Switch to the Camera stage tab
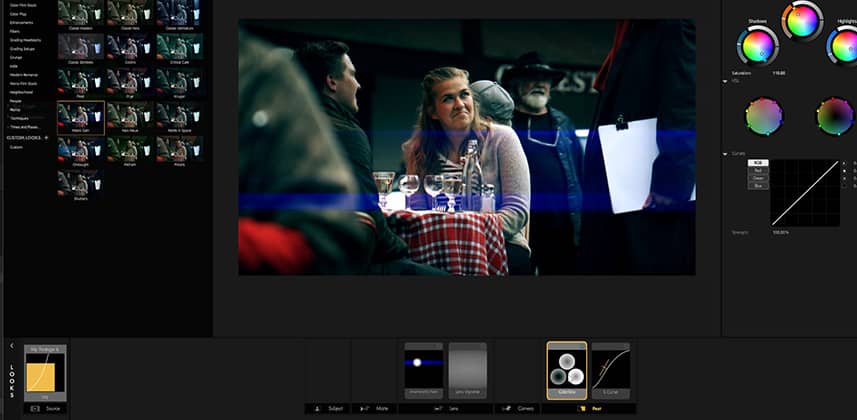The image size is (857, 420). (x=518, y=409)
